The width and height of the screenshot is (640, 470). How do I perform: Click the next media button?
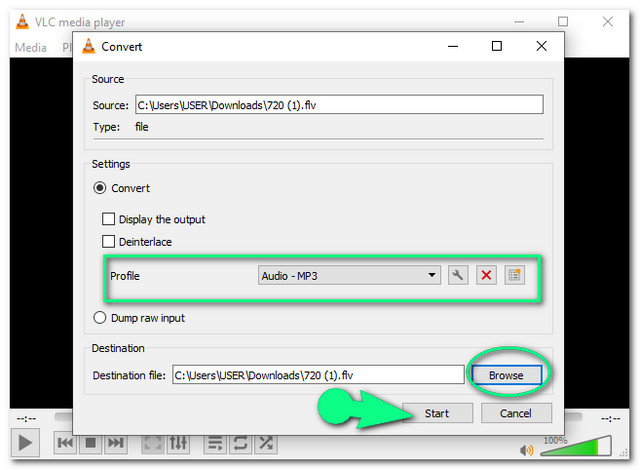[116, 443]
